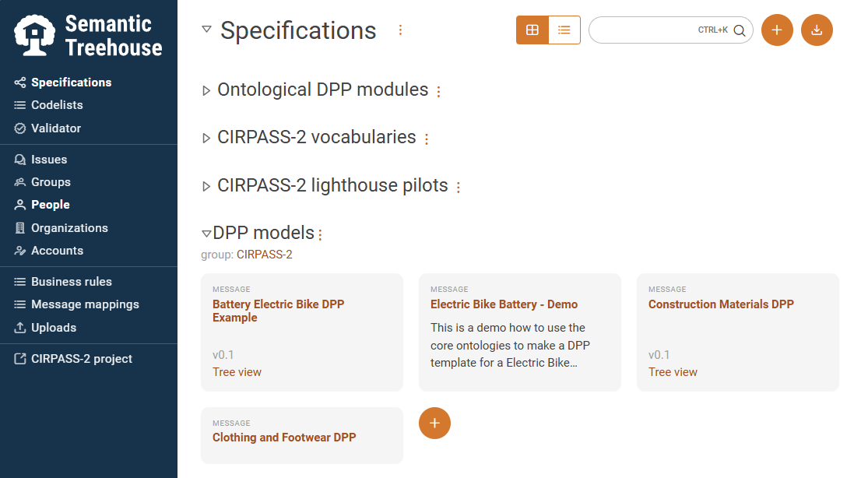Open the DPP models options menu
868x478 pixels.
point(320,235)
